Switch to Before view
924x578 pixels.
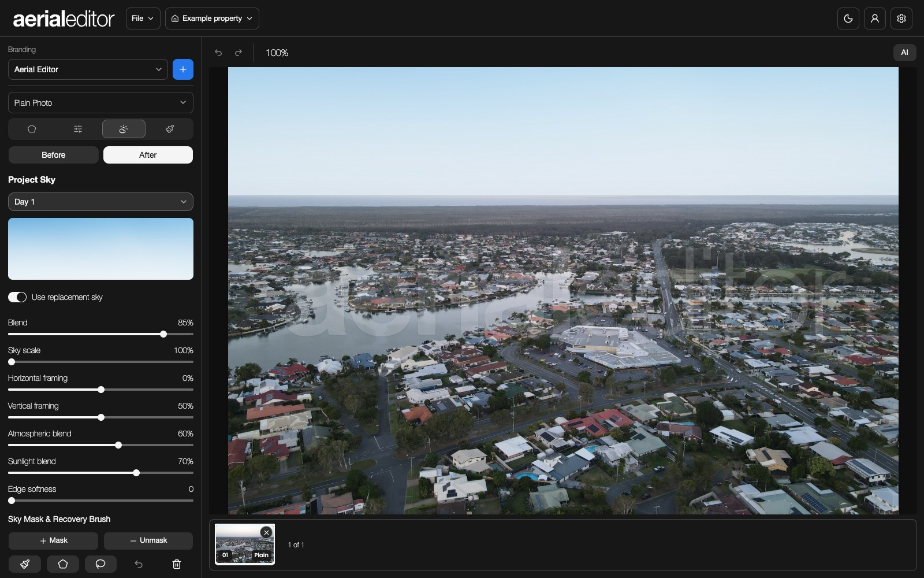[53, 155]
